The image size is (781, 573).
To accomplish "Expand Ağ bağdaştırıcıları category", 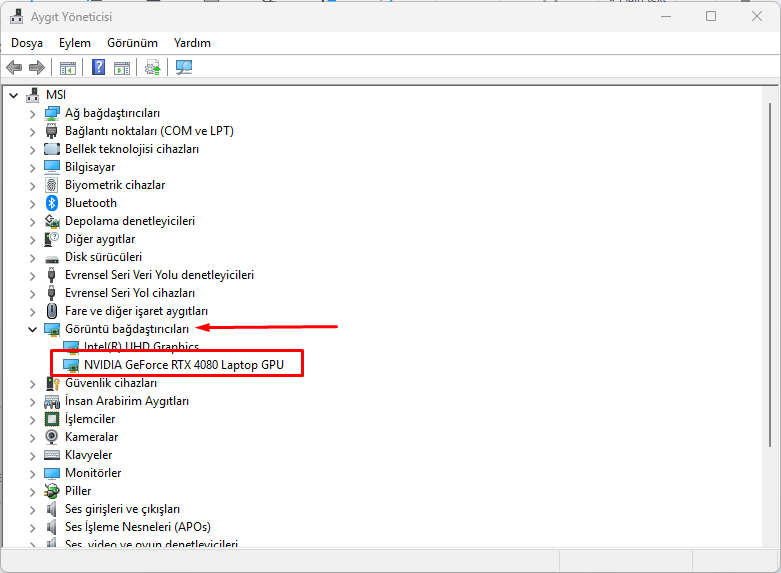I will coord(32,114).
